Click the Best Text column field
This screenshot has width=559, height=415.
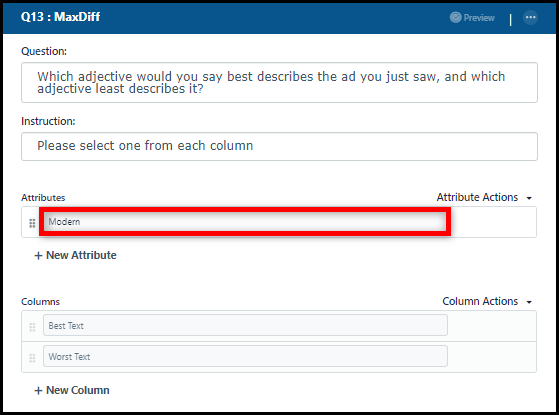(x=245, y=325)
